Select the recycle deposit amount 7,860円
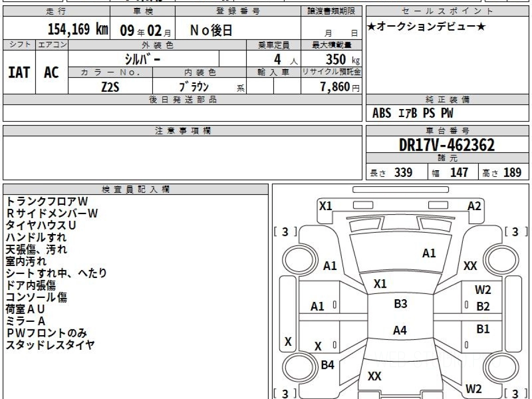This screenshot has height=399, width=532. [340, 87]
